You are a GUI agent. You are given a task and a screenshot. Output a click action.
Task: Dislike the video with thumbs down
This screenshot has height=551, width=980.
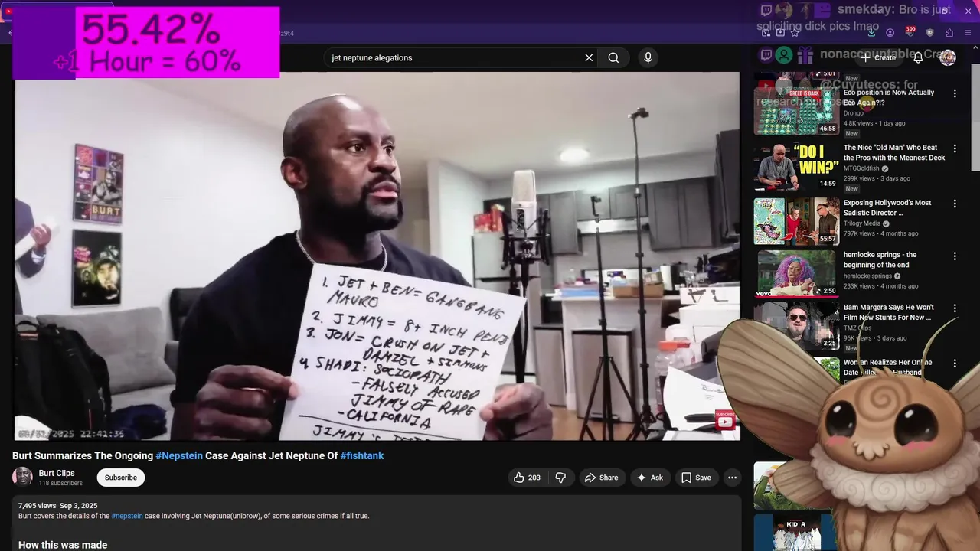(560, 478)
